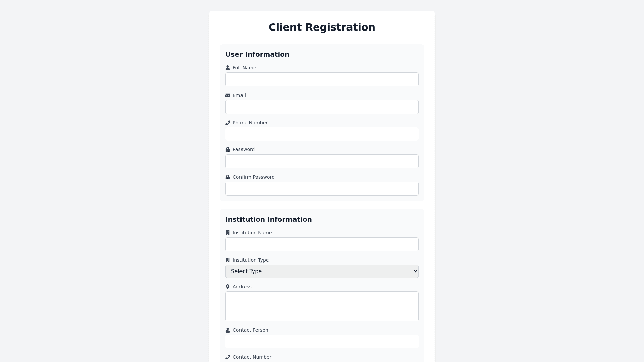Open the Institution Type dropdown
Viewport: 644px width, 362px height.
pos(322,271)
